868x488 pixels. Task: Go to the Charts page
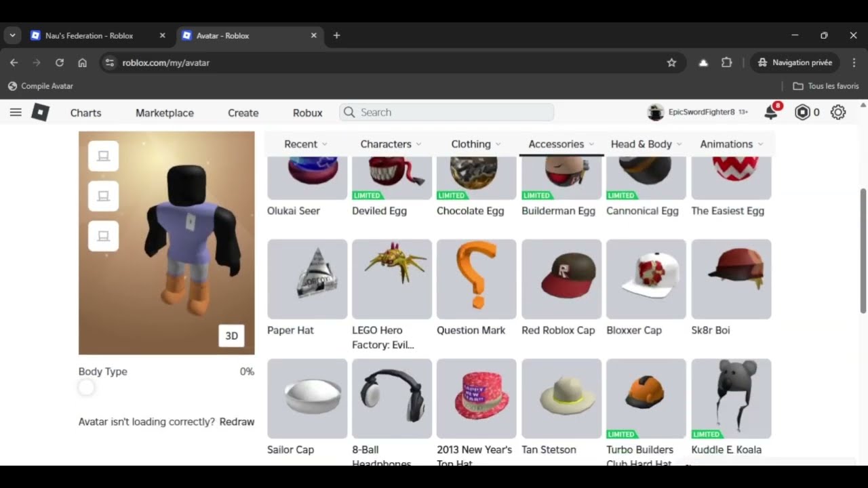pyautogui.click(x=85, y=113)
